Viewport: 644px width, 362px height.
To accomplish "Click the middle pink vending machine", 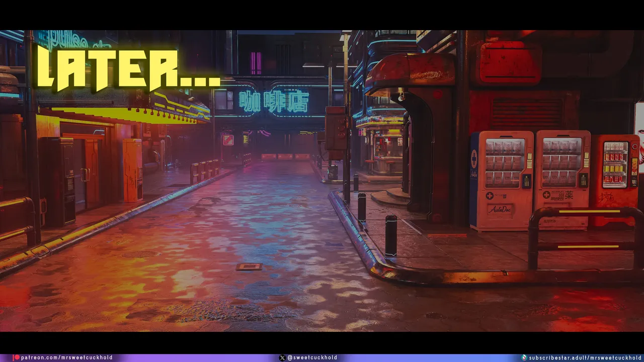I will click(x=562, y=178).
